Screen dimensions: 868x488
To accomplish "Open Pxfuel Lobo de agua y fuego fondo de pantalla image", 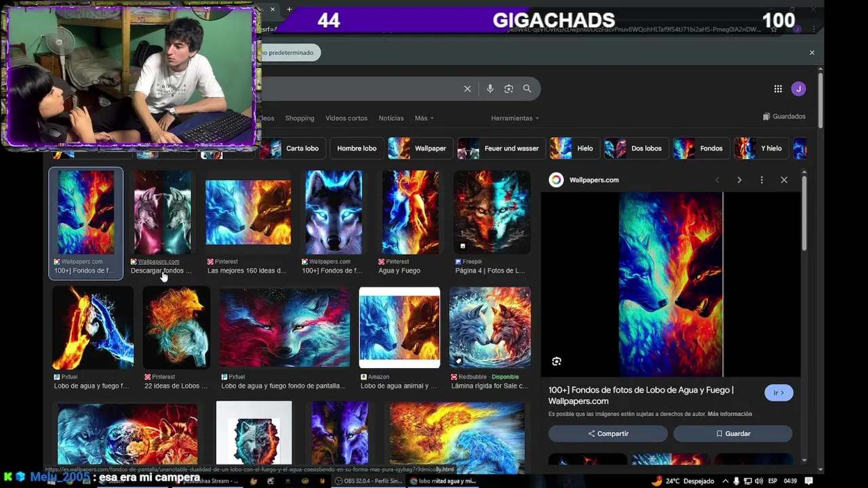I will 284,327.
